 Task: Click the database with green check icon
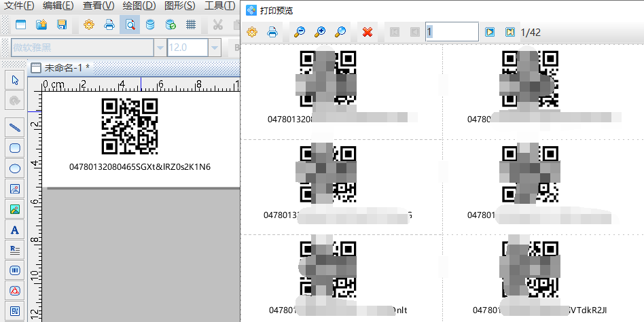(171, 24)
